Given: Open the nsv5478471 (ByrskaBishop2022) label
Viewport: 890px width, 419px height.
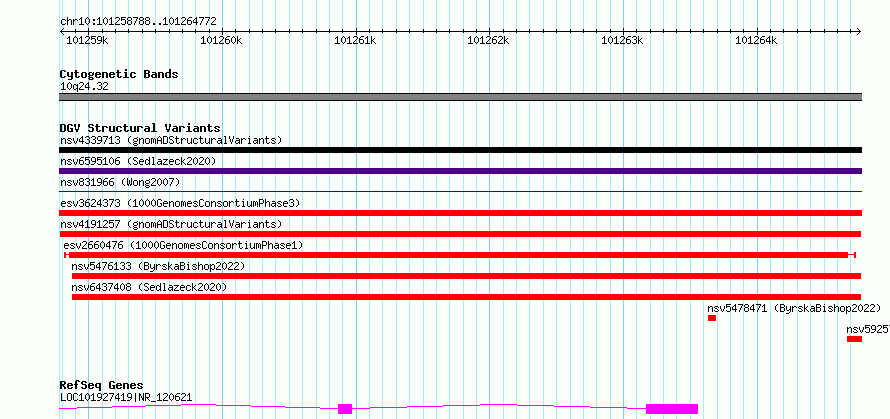Looking at the screenshot, I should 794,308.
